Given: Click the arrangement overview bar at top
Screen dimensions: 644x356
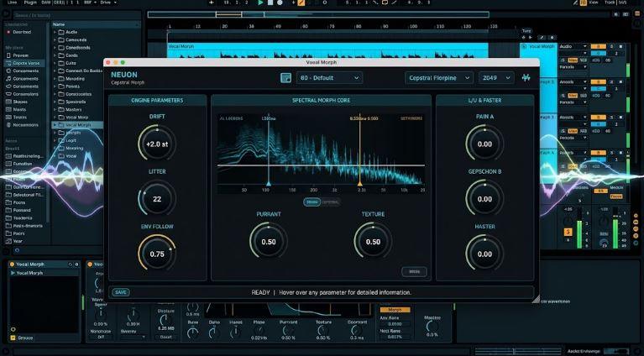Looking at the screenshot, I should coord(318,15).
